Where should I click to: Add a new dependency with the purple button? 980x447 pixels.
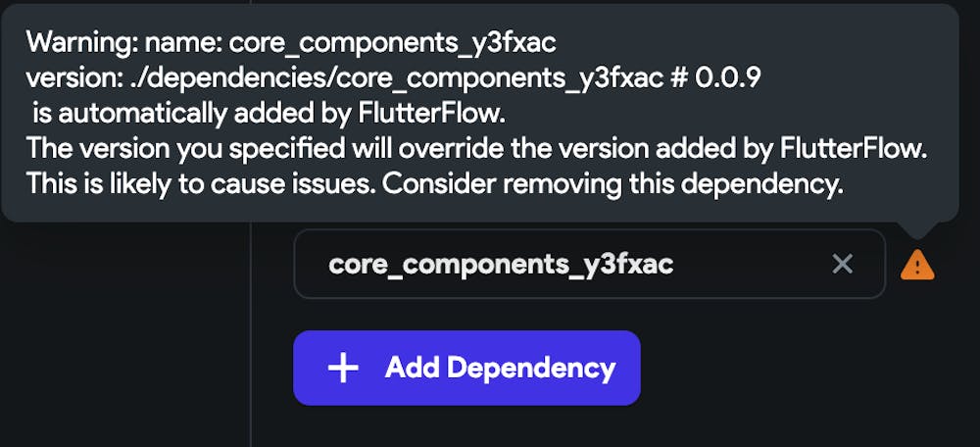coord(466,369)
